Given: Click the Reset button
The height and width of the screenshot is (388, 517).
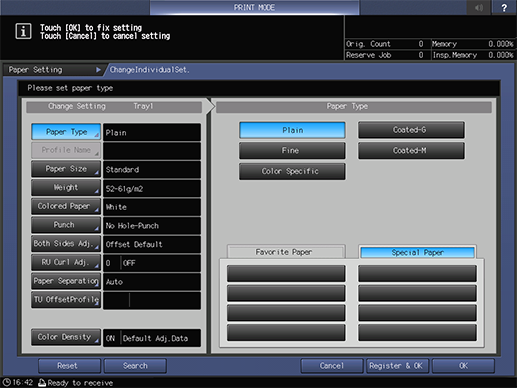Looking at the screenshot, I should pos(69,366).
